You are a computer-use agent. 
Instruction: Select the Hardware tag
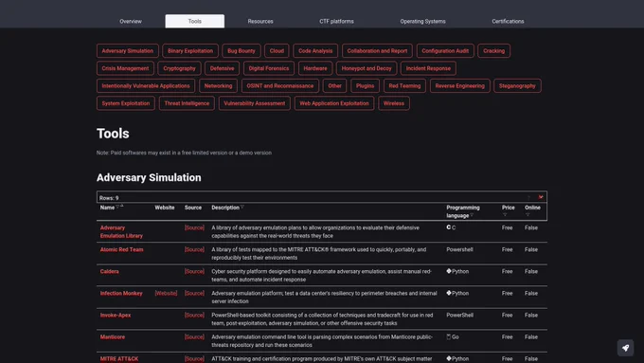pyautogui.click(x=315, y=68)
